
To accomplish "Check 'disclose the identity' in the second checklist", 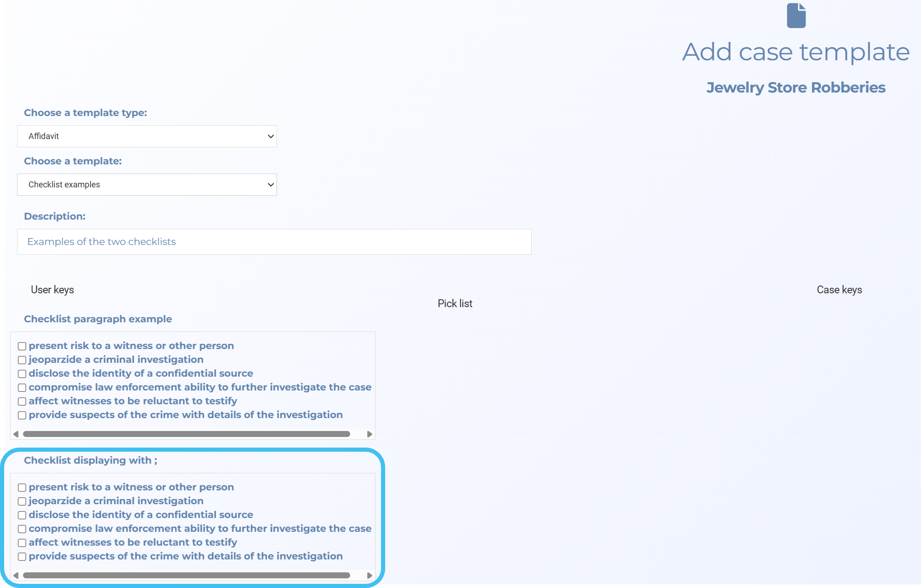I will [x=22, y=515].
